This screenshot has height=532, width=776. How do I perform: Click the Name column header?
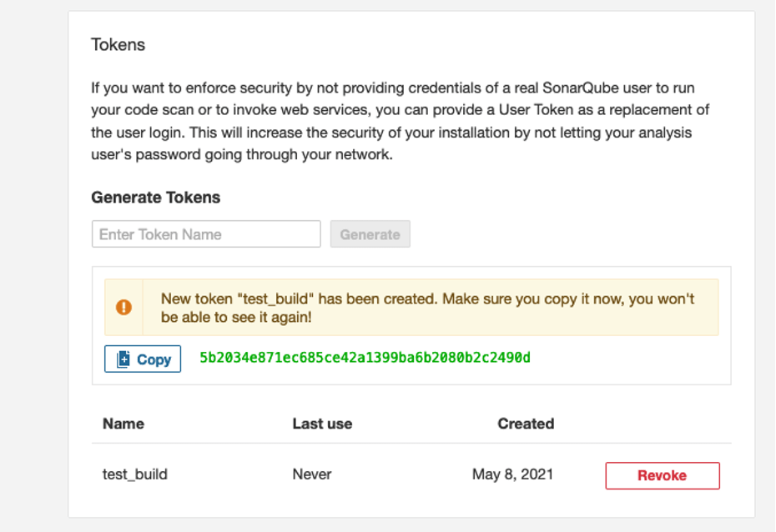pyautogui.click(x=123, y=424)
